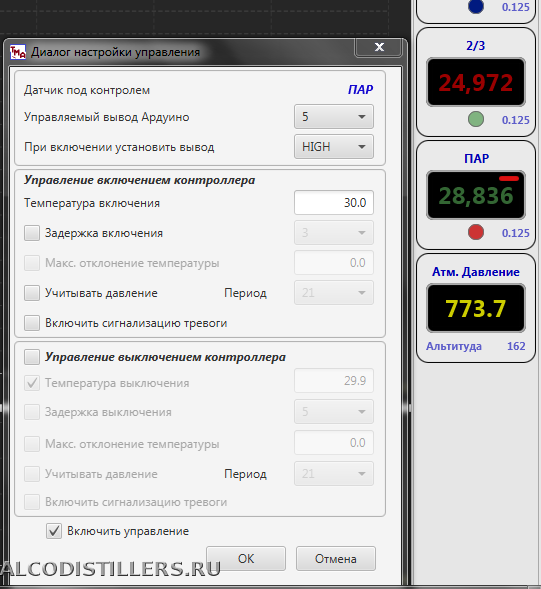Uncheck the 'Включить управление' checkbox
The height and width of the screenshot is (589, 541).
pos(54,531)
